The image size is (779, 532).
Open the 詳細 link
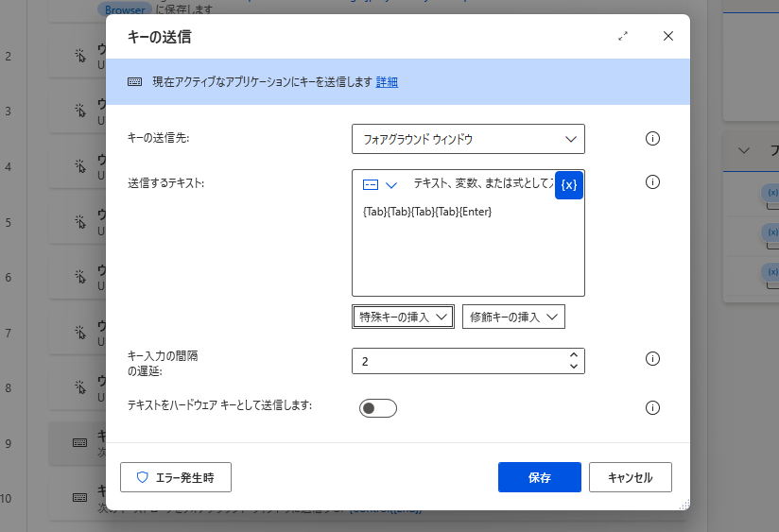pos(387,82)
